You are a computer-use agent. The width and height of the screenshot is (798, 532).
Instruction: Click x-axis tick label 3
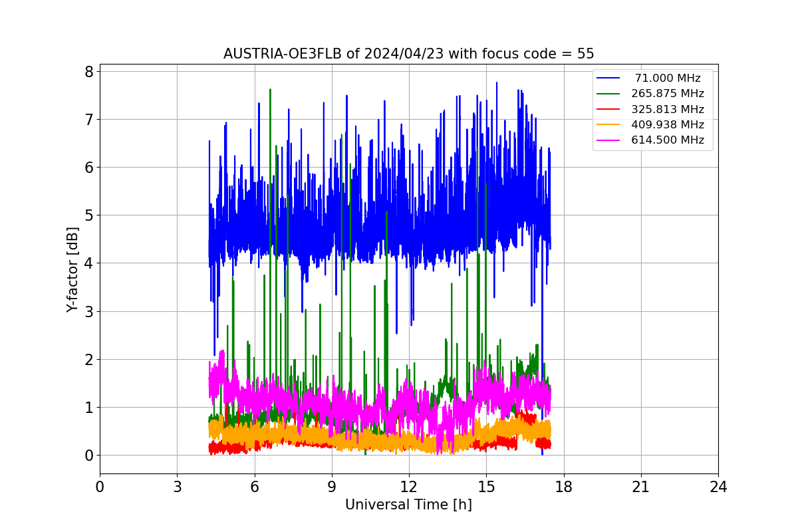point(177,487)
